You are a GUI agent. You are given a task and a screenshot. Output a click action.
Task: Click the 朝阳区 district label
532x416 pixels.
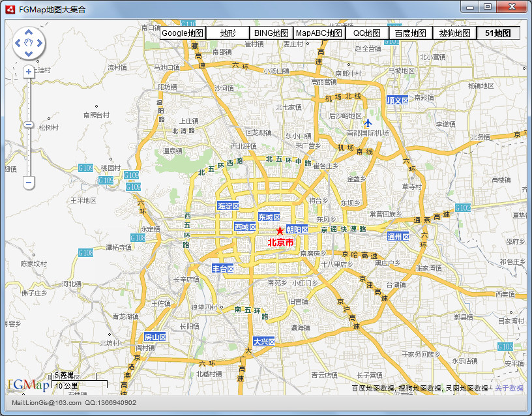coord(297,230)
